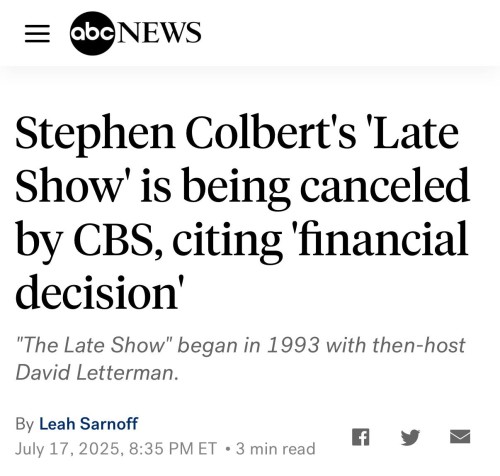Click 'financial' in the headline

click(x=384, y=239)
